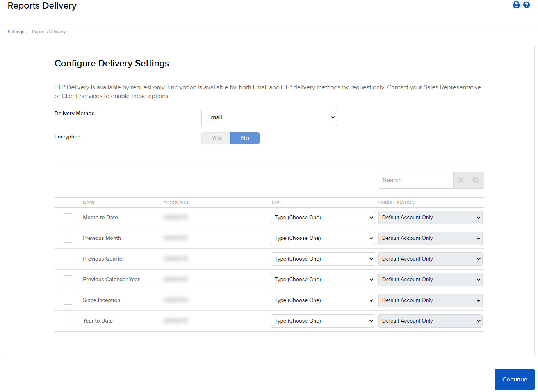Image resolution: width=538 pixels, height=392 pixels.
Task: Navigate to Settings via breadcrumb link
Action: pyautogui.click(x=16, y=32)
